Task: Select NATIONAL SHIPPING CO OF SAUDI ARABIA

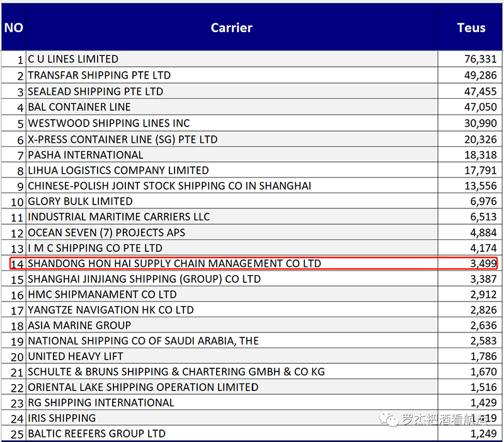Action: [232, 341]
